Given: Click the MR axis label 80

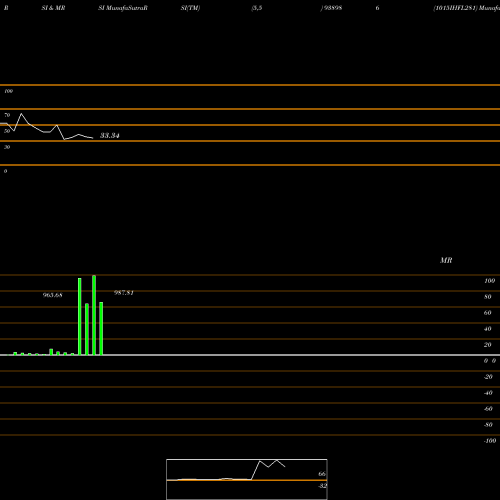Looking at the screenshot, I should click(x=488, y=297).
